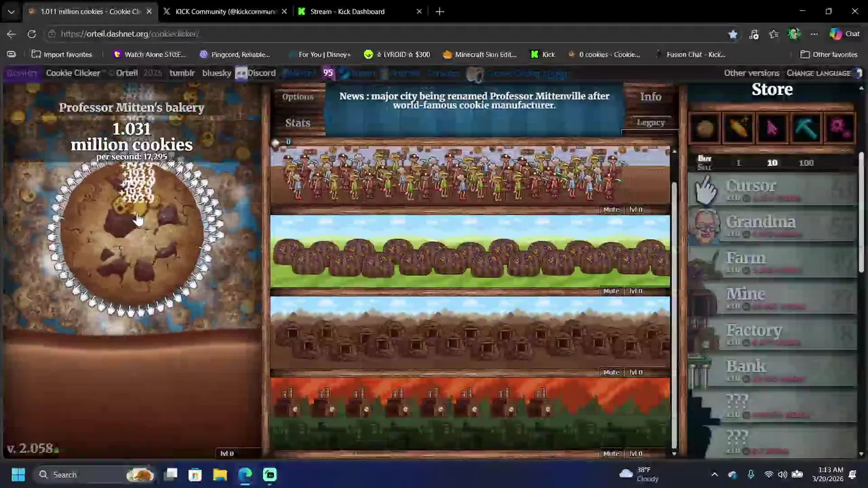This screenshot has width=868, height=488.
Task: Buy the pink cursor upgrade
Action: point(772,127)
